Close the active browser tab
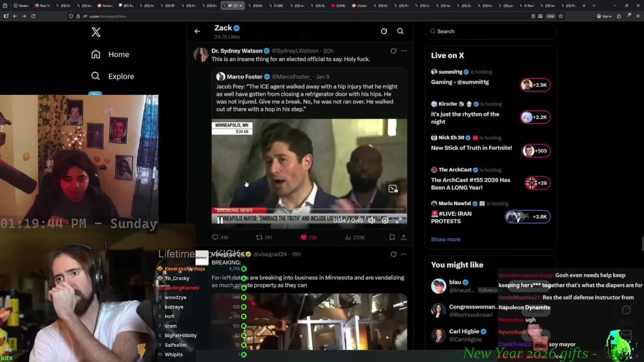 pos(240,6)
